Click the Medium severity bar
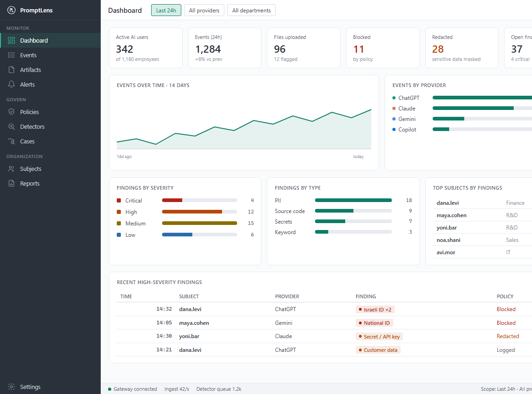532x394 pixels. pyautogui.click(x=200, y=223)
